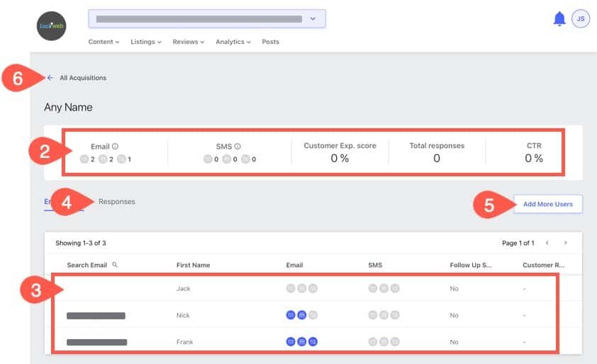Click the Add More Users button
The width and height of the screenshot is (597, 364).
(548, 204)
